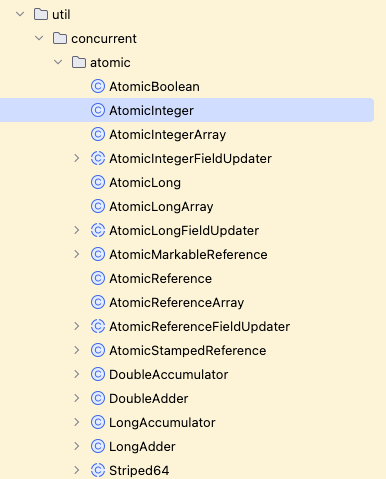Click the AtomicReference class icon
The width and height of the screenshot is (386, 479).
click(98, 278)
